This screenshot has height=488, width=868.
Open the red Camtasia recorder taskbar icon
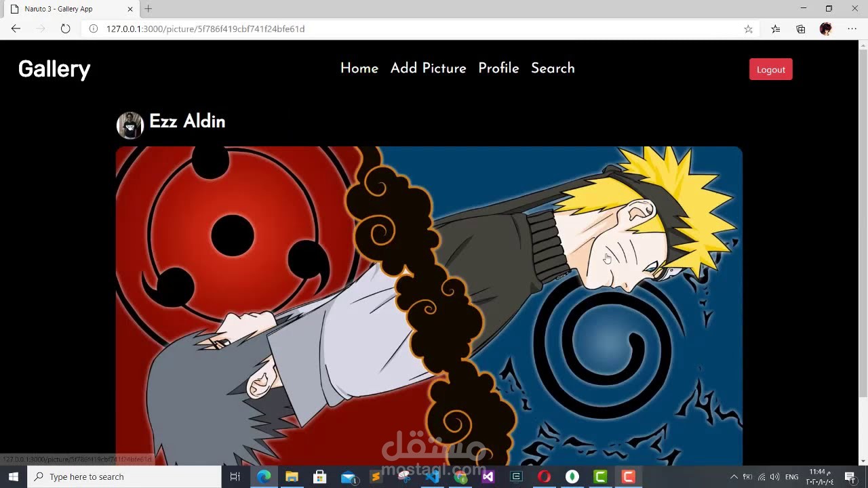pyautogui.click(x=629, y=476)
